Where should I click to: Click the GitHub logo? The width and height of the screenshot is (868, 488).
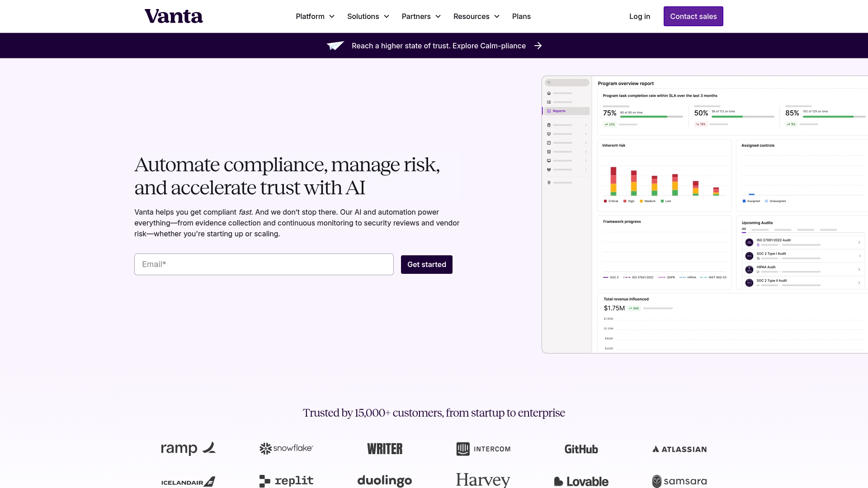tap(581, 449)
